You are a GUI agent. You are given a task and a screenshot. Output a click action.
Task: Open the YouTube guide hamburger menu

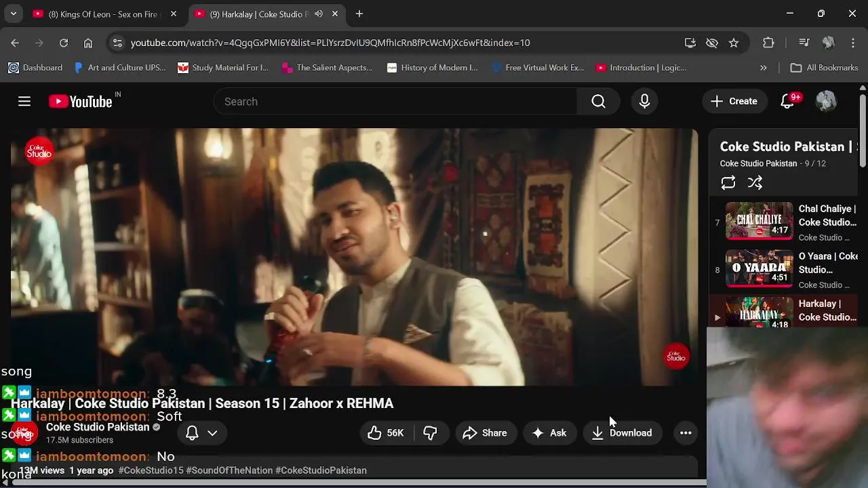tap(24, 101)
